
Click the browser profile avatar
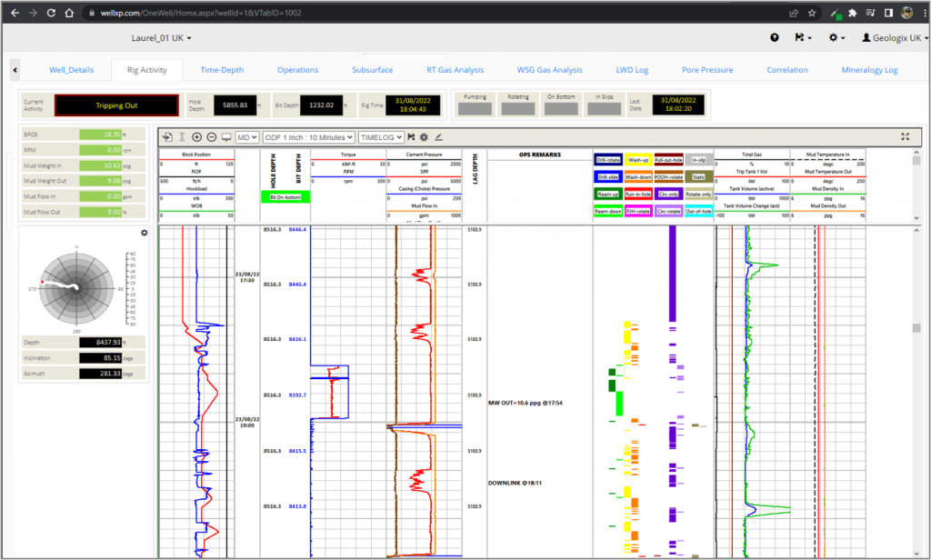coord(906,13)
